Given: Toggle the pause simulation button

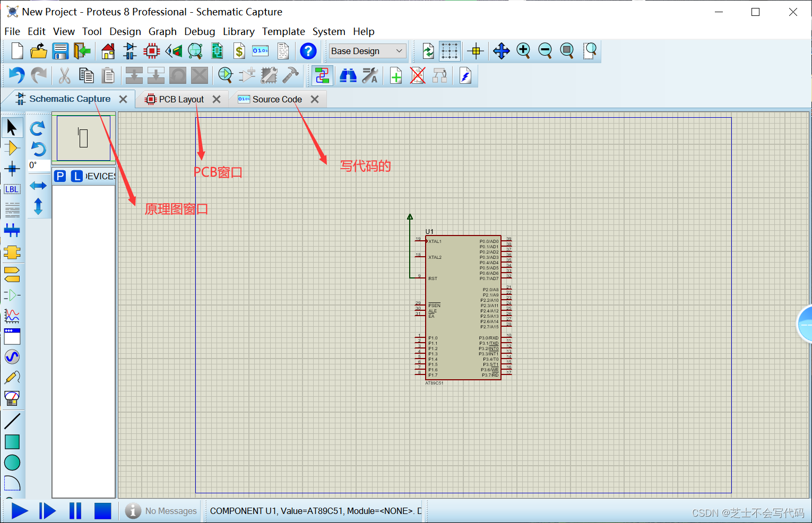Looking at the screenshot, I should click(x=75, y=511).
